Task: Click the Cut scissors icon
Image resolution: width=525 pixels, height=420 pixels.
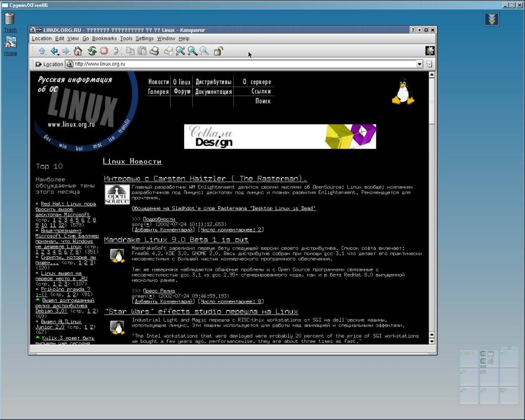Action: (118, 51)
